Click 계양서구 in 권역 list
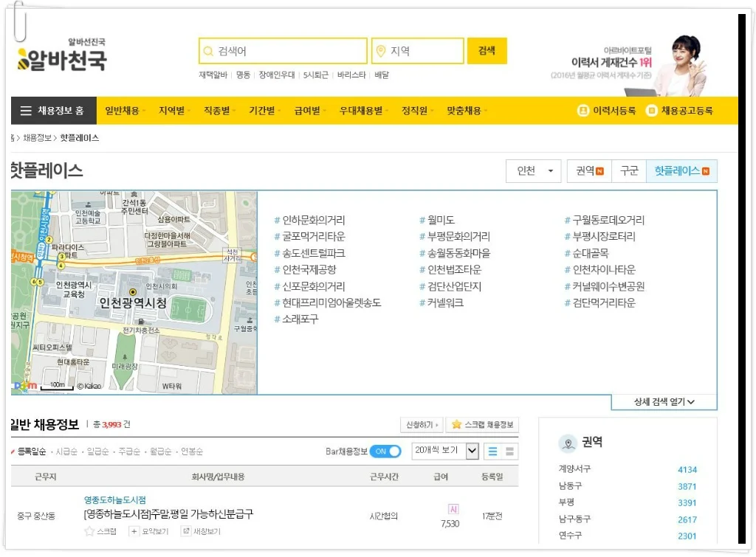This screenshot has height=557, width=756. [x=574, y=468]
